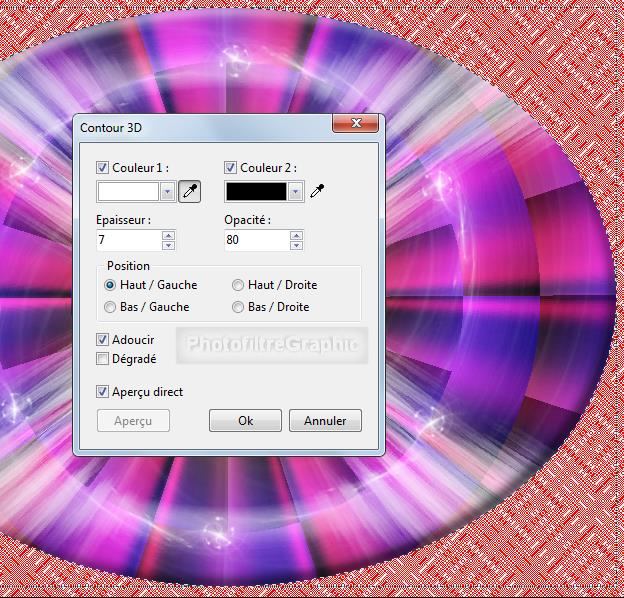Increase Opacité with the up arrow
This screenshot has width=624, height=598.
(x=296, y=236)
